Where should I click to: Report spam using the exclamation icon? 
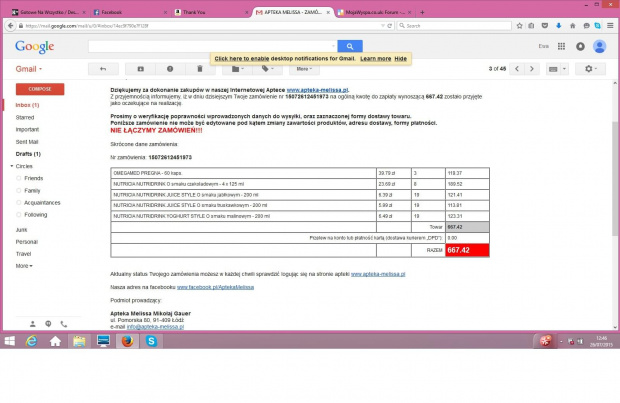pyautogui.click(x=170, y=69)
